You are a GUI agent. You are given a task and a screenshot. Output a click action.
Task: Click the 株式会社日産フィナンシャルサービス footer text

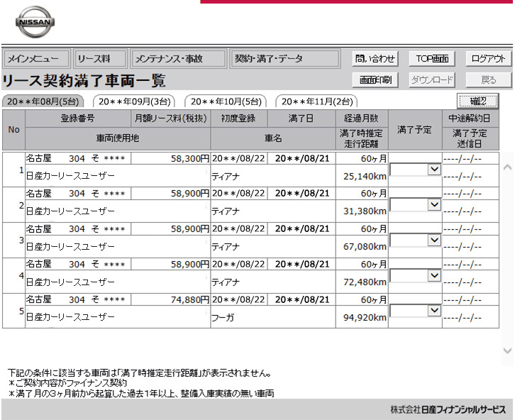click(448, 409)
